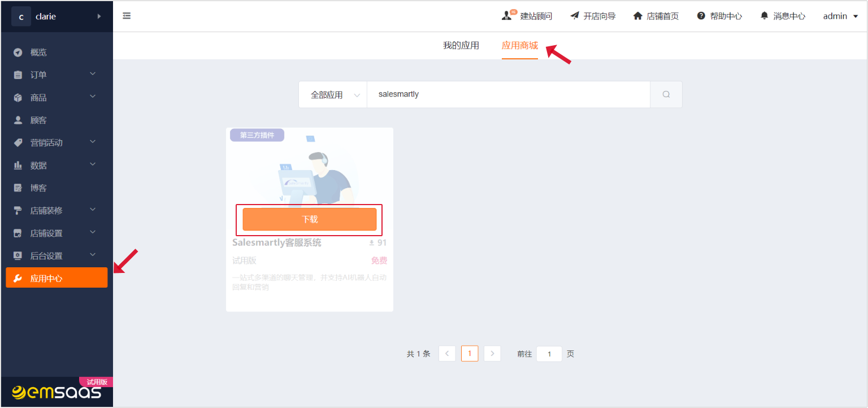The height and width of the screenshot is (408, 868).
Task: Open the admin account dropdown
Action: [840, 16]
